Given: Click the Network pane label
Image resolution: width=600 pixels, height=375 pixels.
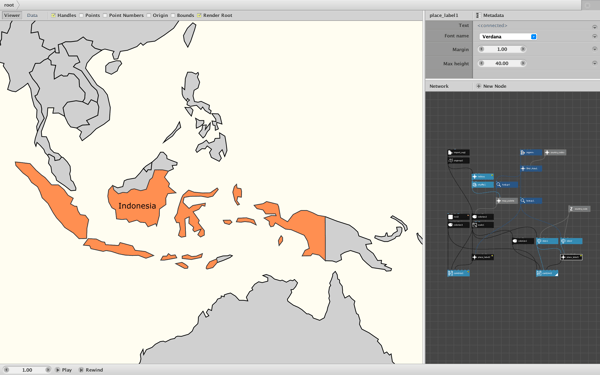Looking at the screenshot, I should coord(439,86).
